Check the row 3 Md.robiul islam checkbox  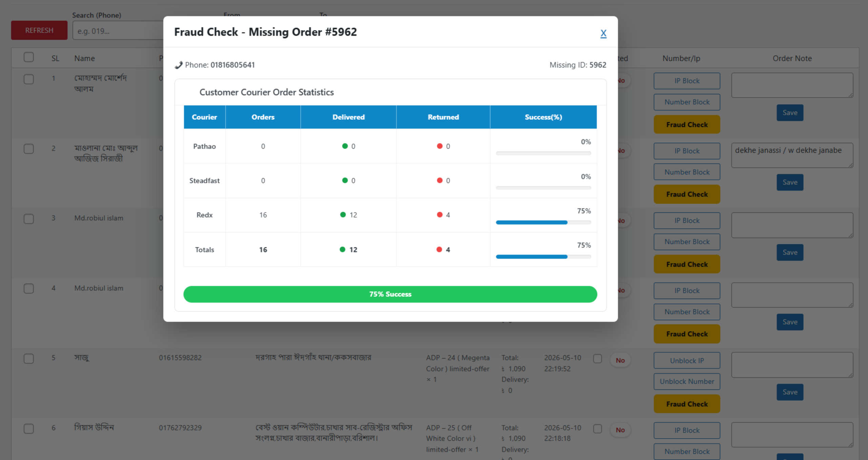point(29,219)
